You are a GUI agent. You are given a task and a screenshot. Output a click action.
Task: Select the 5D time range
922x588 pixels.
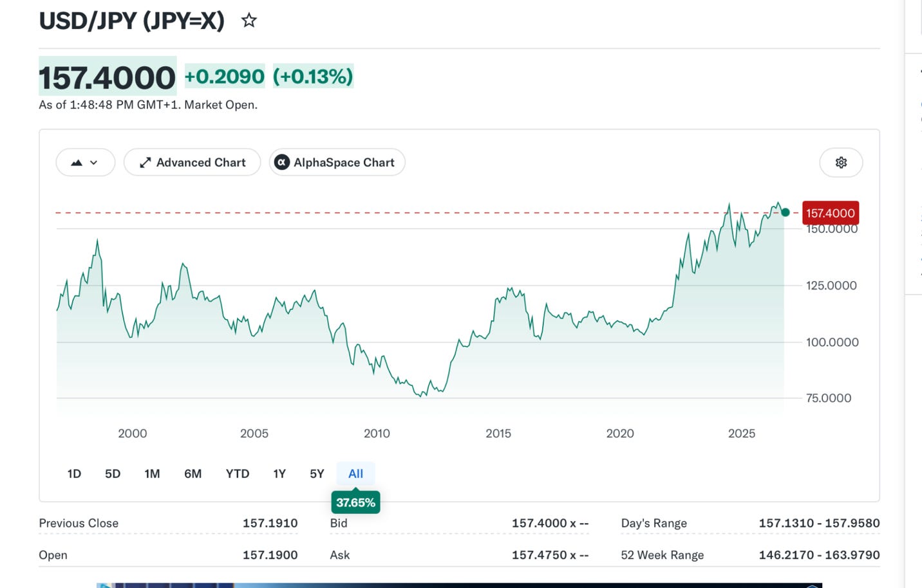coord(113,474)
